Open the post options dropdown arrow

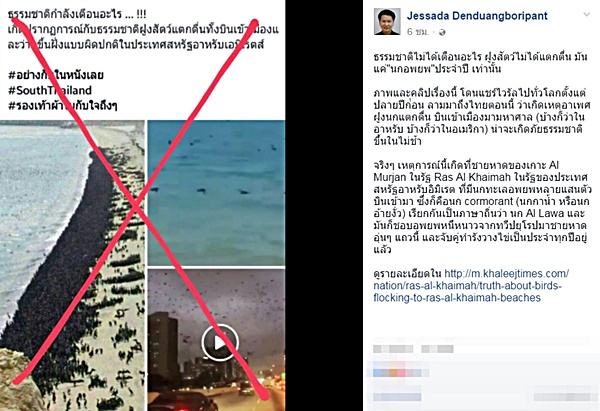pos(586,15)
